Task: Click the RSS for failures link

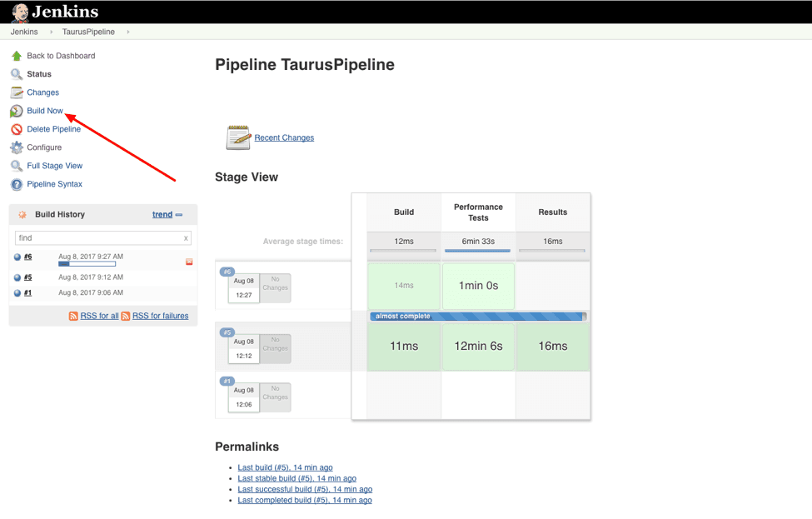Action: tap(160, 316)
